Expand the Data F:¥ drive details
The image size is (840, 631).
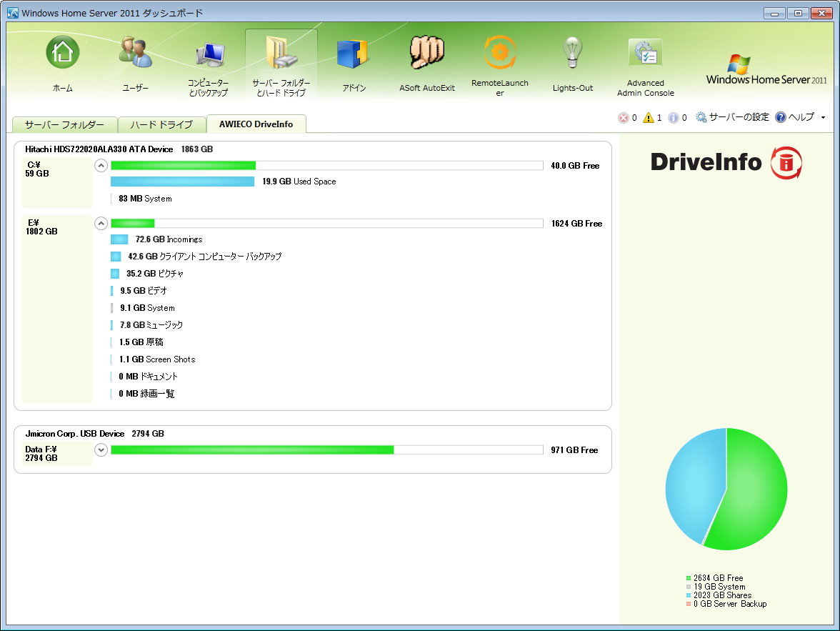101,449
